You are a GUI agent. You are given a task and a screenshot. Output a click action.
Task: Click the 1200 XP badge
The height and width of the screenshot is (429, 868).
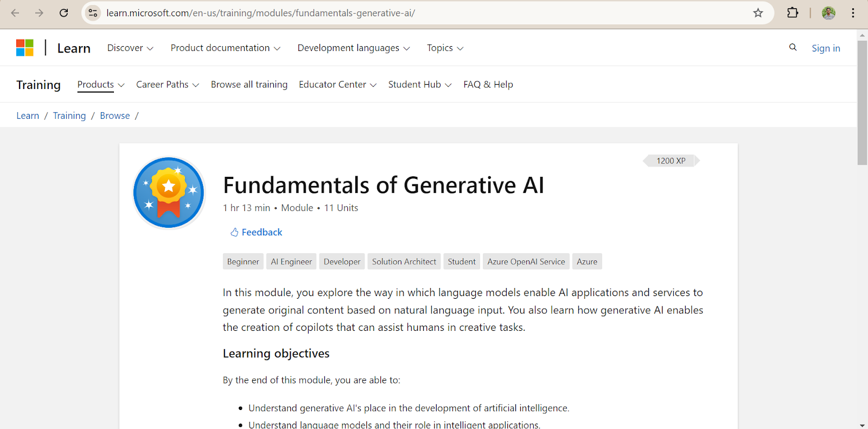coord(671,161)
